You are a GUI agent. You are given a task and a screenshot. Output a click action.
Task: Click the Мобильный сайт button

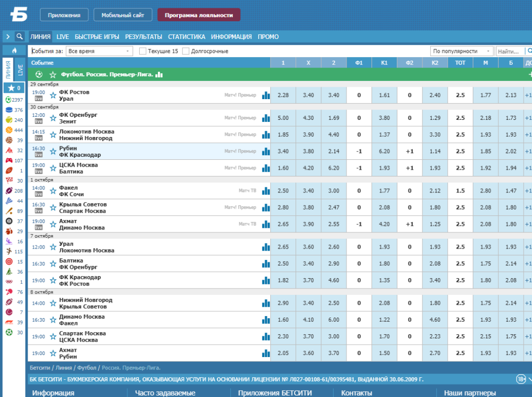click(123, 15)
